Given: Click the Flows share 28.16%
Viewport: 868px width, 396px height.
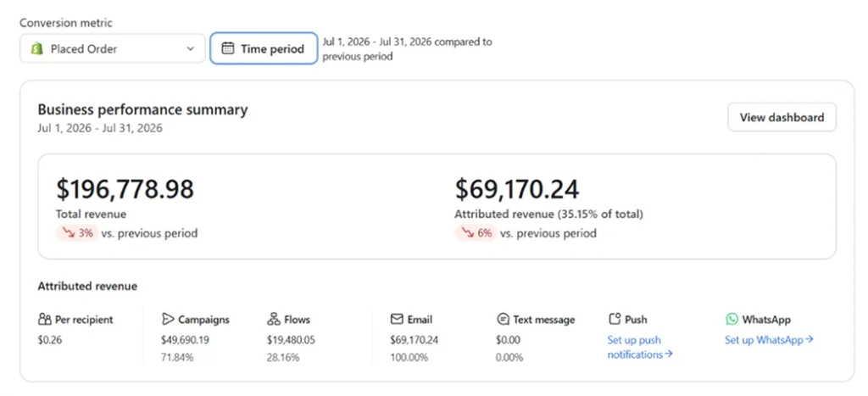Looking at the screenshot, I should (x=283, y=358).
